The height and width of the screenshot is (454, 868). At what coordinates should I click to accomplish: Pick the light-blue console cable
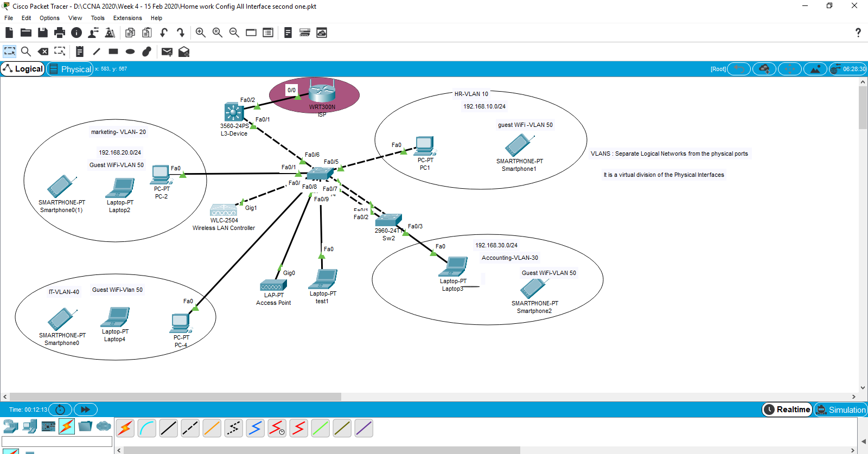coord(147,429)
